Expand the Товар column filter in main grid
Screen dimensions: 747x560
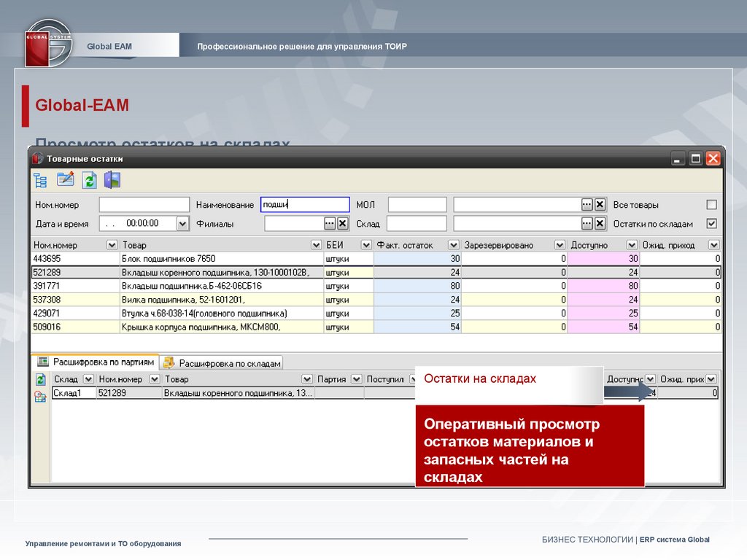pos(316,245)
